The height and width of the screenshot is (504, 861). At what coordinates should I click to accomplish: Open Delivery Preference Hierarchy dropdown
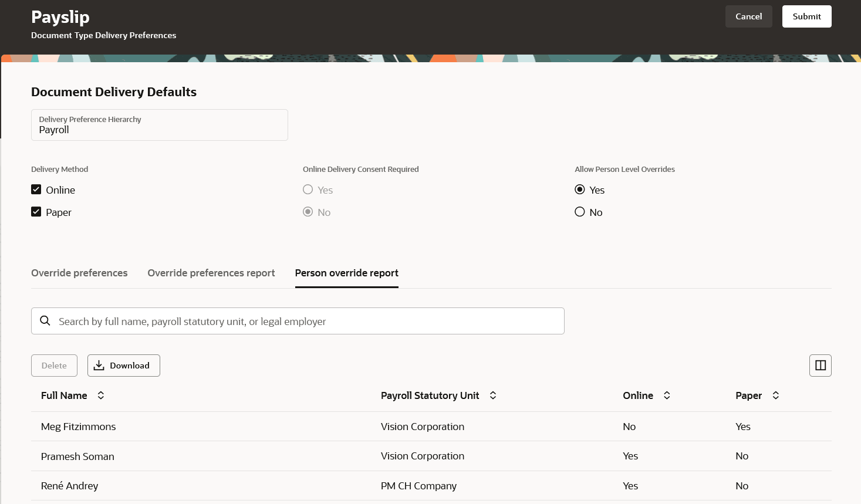[159, 125]
